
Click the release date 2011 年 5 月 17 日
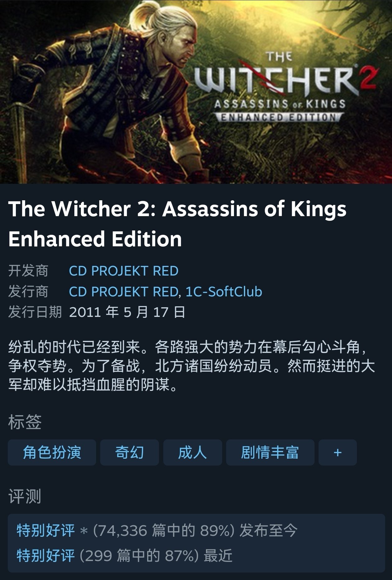(127, 312)
